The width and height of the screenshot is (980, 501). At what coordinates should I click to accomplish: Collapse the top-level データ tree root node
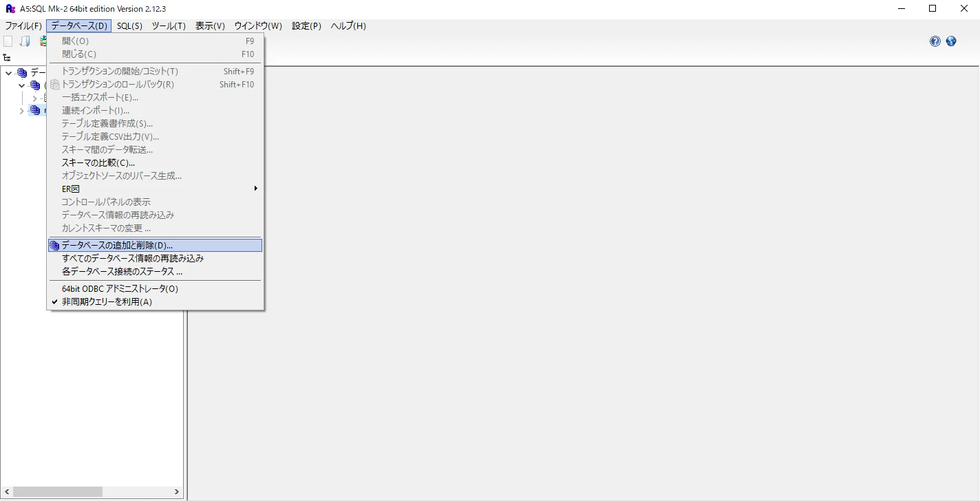[x=8, y=73]
